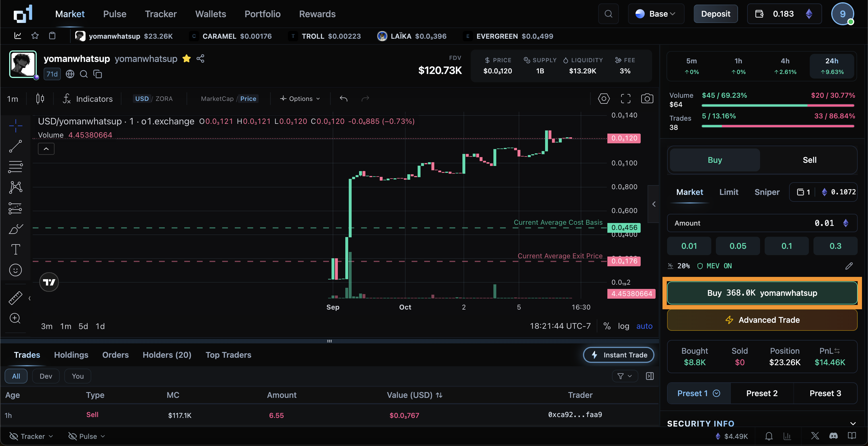Open the Base network dropdown
The width and height of the screenshot is (868, 446).
pyautogui.click(x=656, y=14)
